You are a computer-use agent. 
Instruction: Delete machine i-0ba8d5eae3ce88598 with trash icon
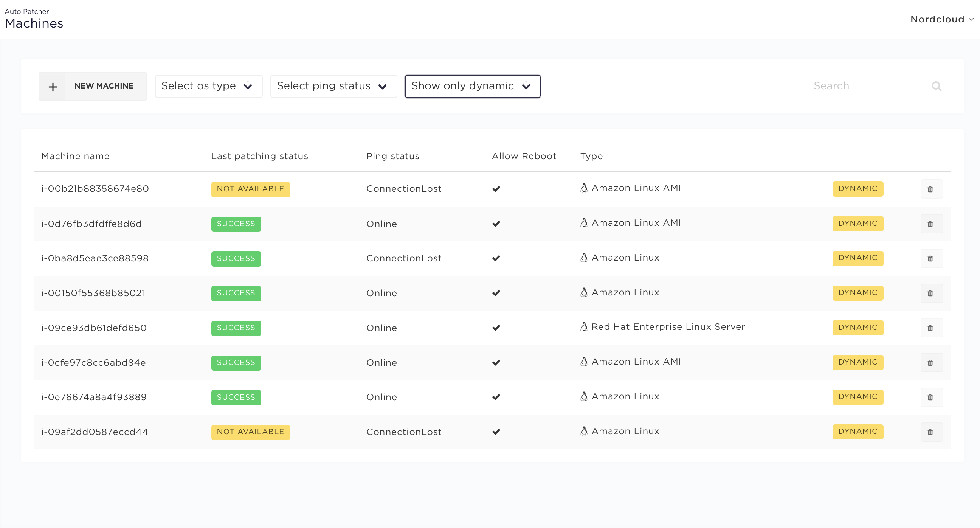[x=931, y=258]
